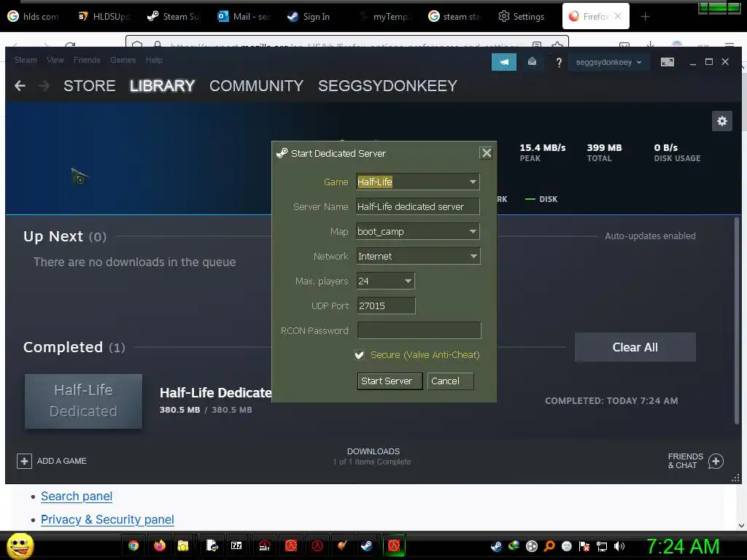
Task: Click the Half-Life Dedicated game thumbnail
Action: click(83, 401)
